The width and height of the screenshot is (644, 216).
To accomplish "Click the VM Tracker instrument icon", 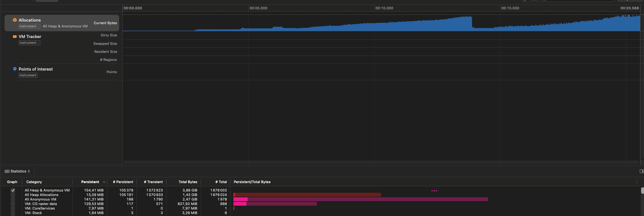I will pos(14,36).
